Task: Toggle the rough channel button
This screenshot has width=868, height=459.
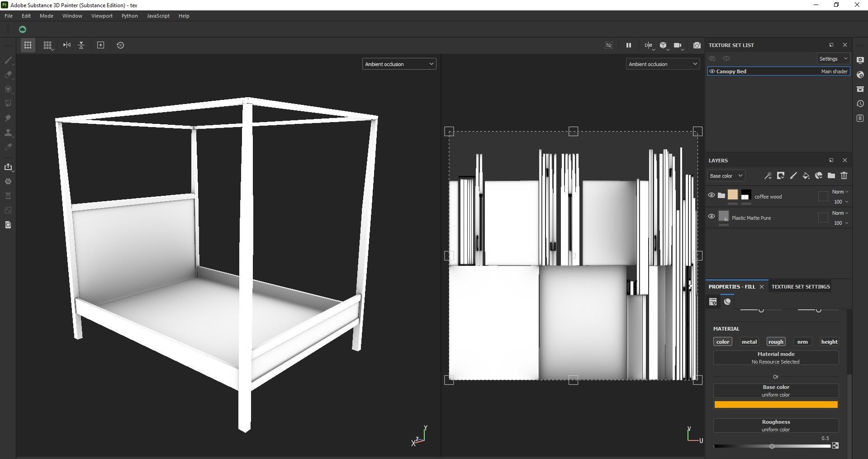Action: [776, 342]
